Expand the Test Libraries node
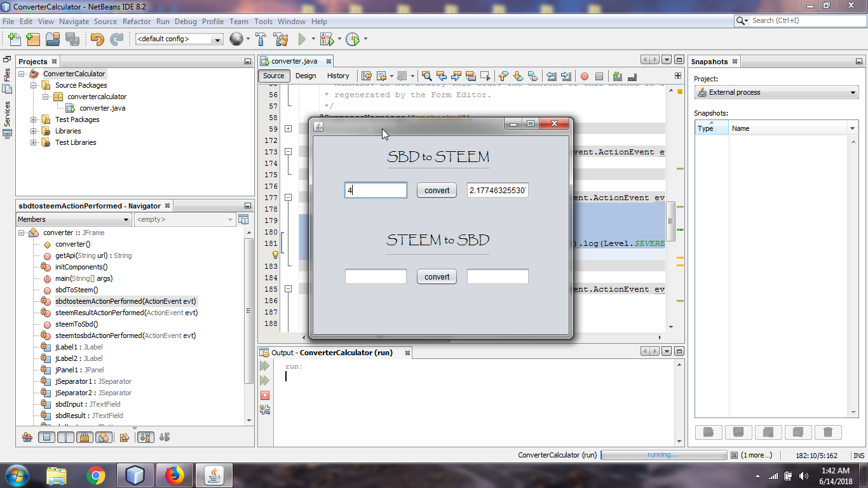This screenshot has height=488, width=868. pyautogui.click(x=34, y=142)
